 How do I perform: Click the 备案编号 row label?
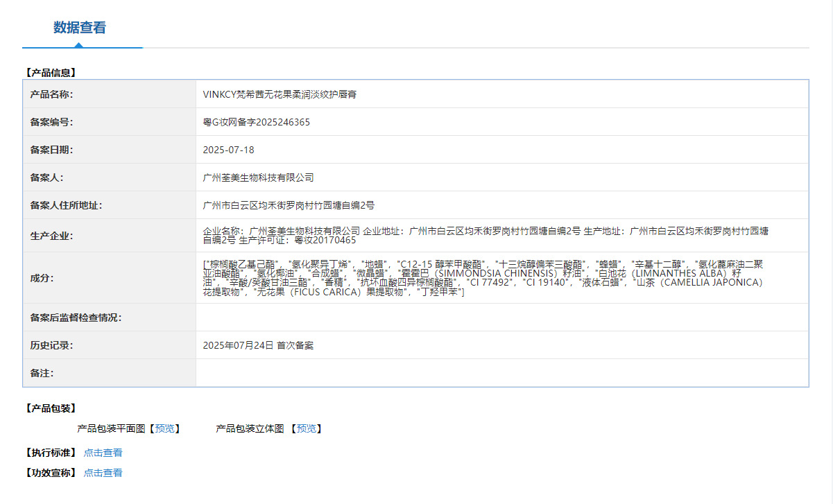(51, 122)
